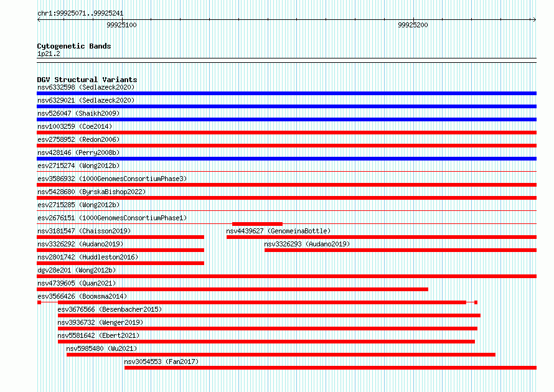Click the esv3586932 (1000GenomesConsortiumPhase3) label
This screenshot has height=392, width=554.
pos(112,179)
